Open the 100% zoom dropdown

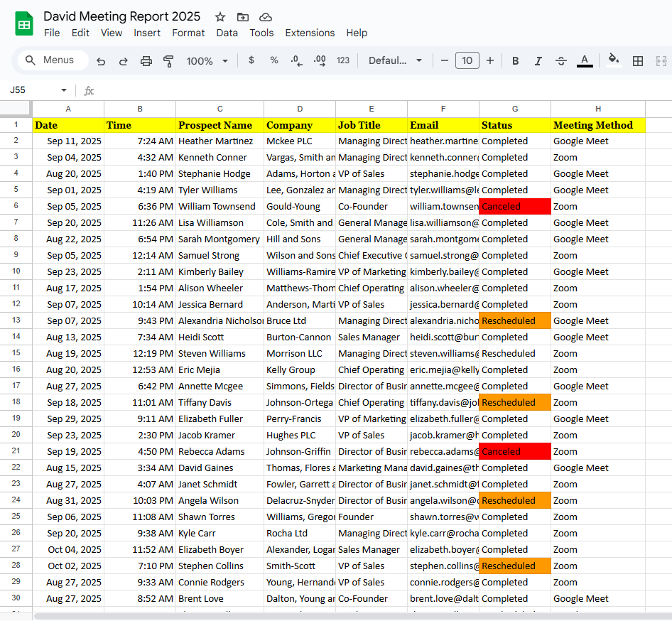[207, 61]
